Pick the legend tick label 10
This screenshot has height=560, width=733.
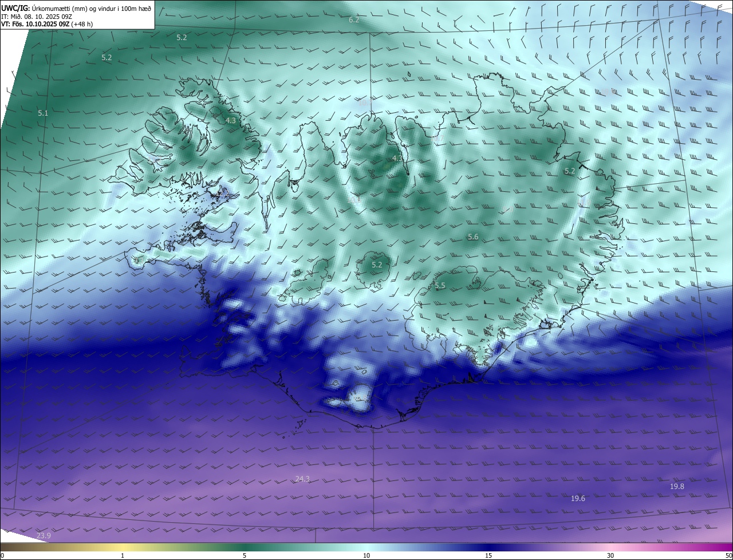coord(366,555)
